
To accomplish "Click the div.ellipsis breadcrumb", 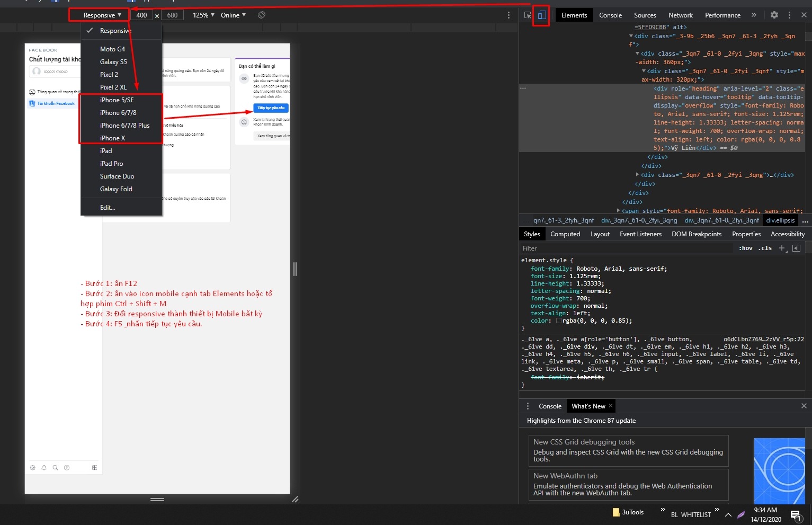I will [x=780, y=220].
